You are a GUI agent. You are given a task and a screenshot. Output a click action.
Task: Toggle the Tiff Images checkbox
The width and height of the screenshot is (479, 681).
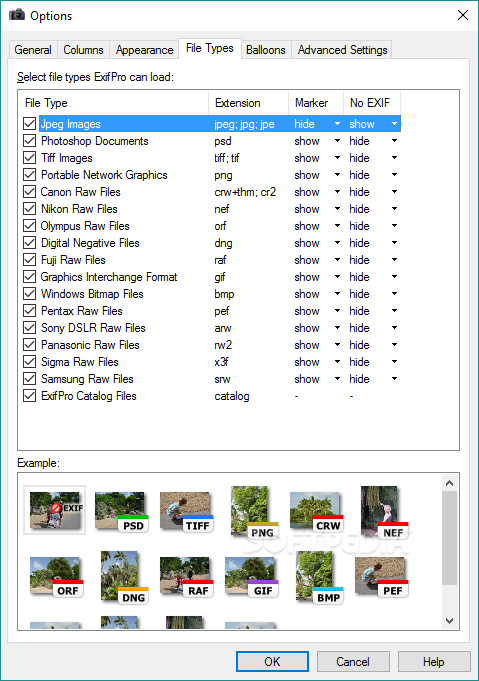pyautogui.click(x=30, y=158)
